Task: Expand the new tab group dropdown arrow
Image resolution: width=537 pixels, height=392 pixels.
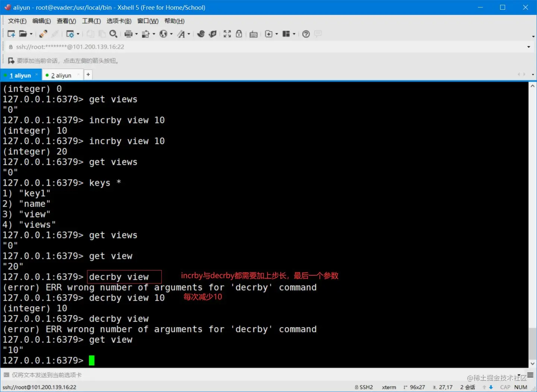Action: click(277, 34)
